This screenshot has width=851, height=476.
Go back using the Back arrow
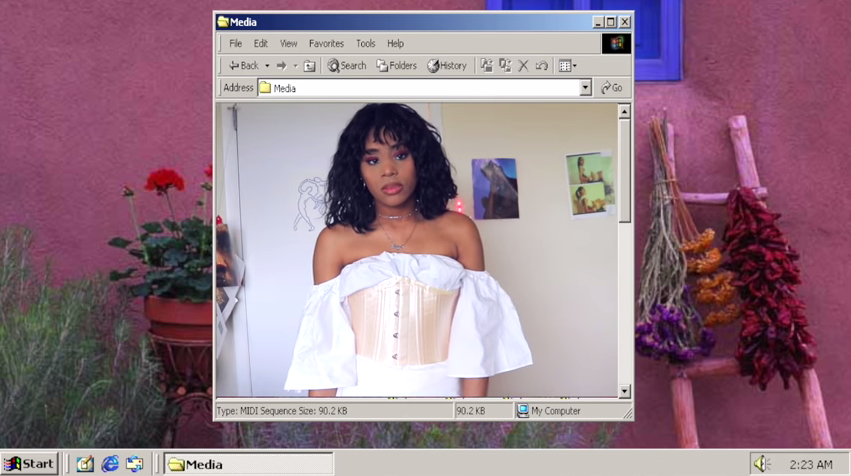click(x=244, y=66)
